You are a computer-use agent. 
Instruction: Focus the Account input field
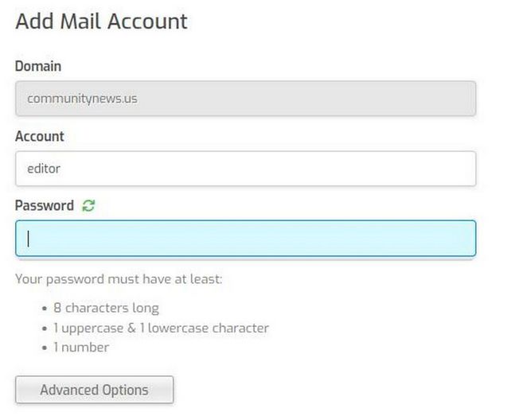coord(245,169)
